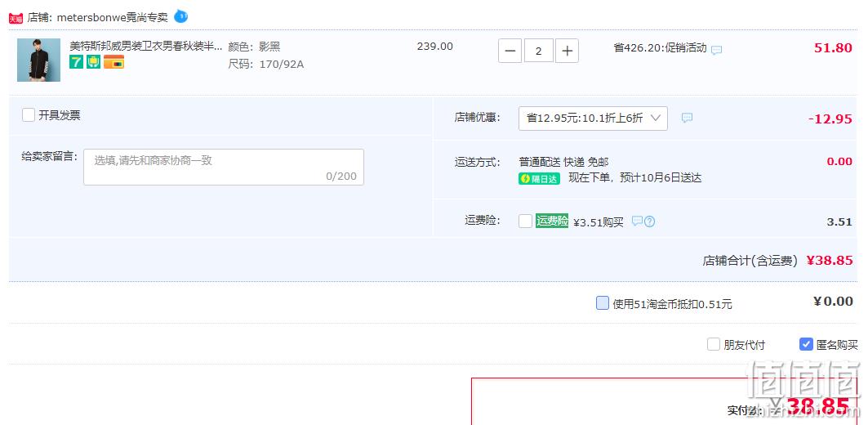Open the 运费险 question mark help icon
The width and height of the screenshot is (868, 425).
pos(649,221)
